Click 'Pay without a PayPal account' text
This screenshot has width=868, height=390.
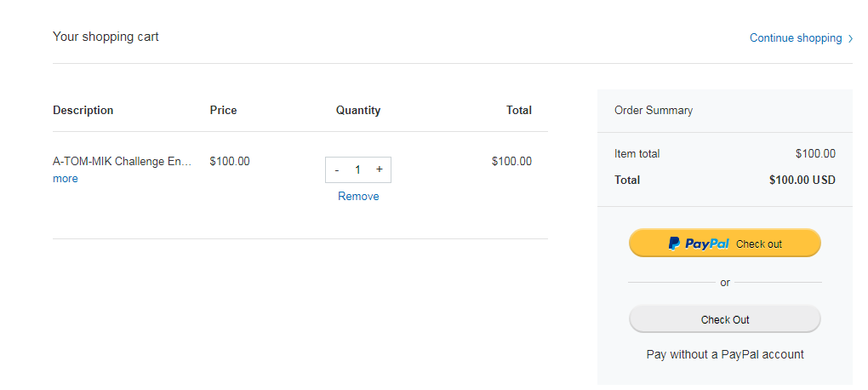(x=725, y=354)
